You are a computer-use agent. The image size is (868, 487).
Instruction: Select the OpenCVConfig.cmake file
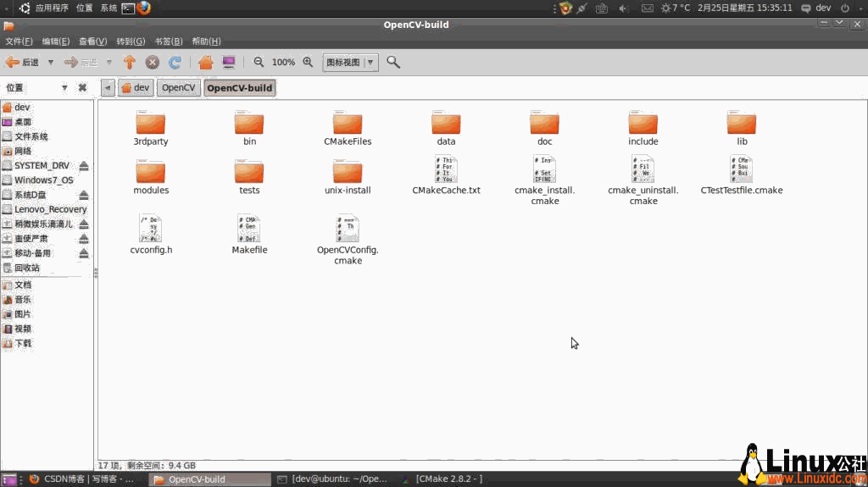[x=348, y=241]
